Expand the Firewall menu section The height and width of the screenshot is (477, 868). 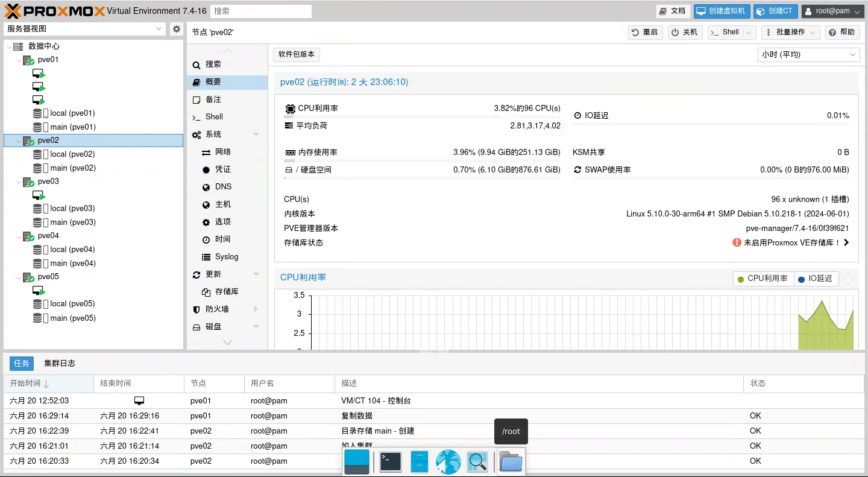coord(256,309)
